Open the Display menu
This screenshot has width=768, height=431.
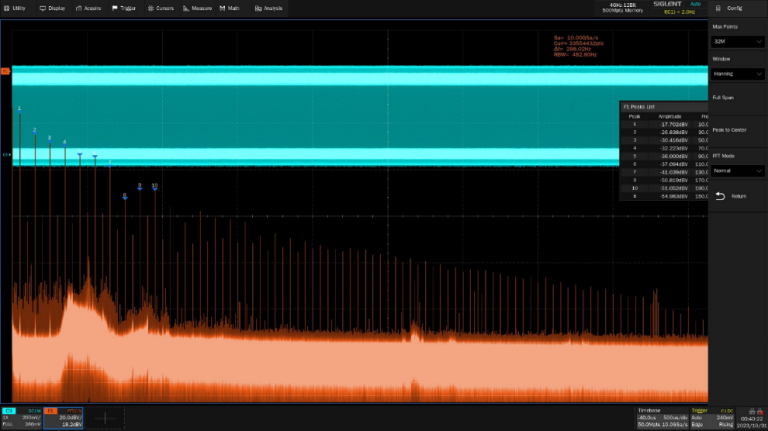(53, 7)
